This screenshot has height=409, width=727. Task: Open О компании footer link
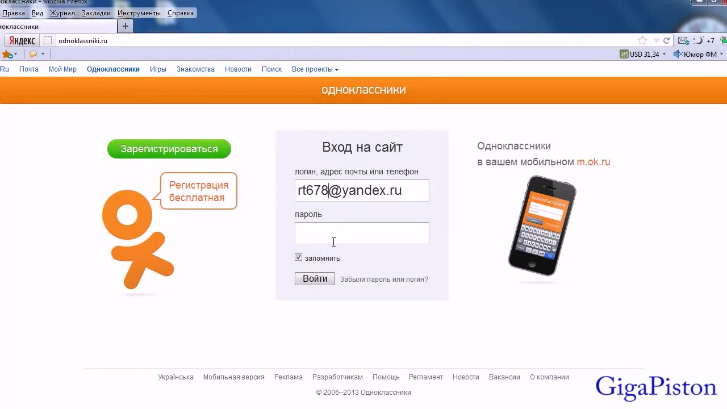pyautogui.click(x=549, y=377)
